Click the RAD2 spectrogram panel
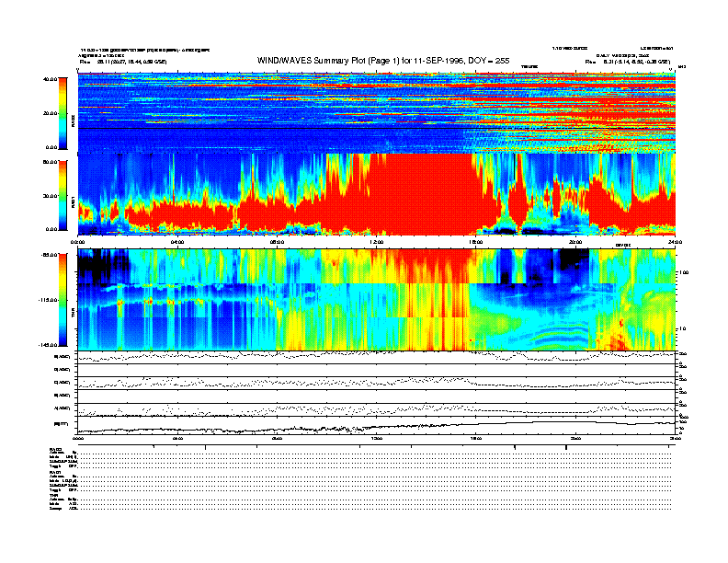 (377, 113)
